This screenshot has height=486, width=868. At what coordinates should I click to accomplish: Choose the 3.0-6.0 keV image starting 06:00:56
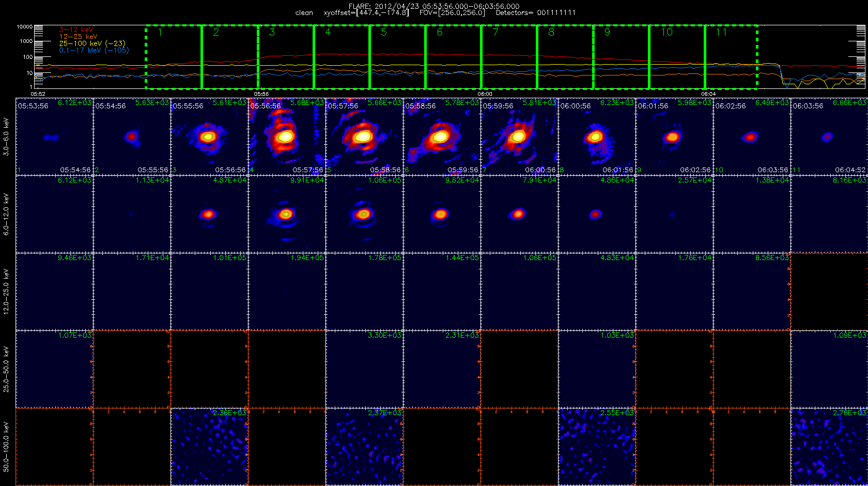click(x=597, y=136)
